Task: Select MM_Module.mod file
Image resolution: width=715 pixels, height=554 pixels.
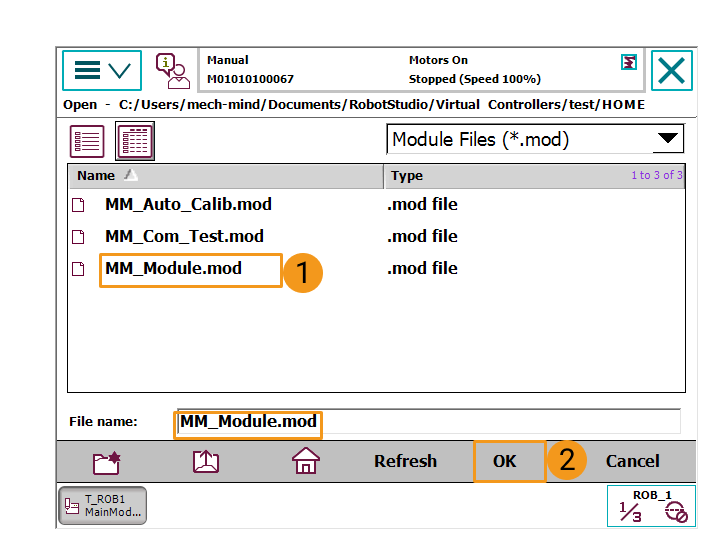Action: point(173,268)
